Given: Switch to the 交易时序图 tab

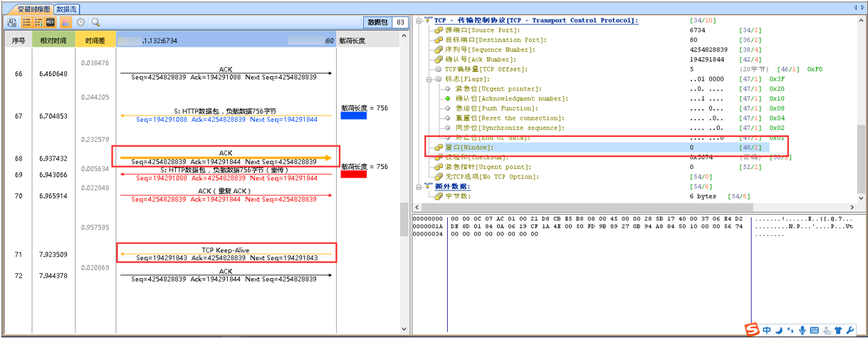Looking at the screenshot, I should click(33, 9).
